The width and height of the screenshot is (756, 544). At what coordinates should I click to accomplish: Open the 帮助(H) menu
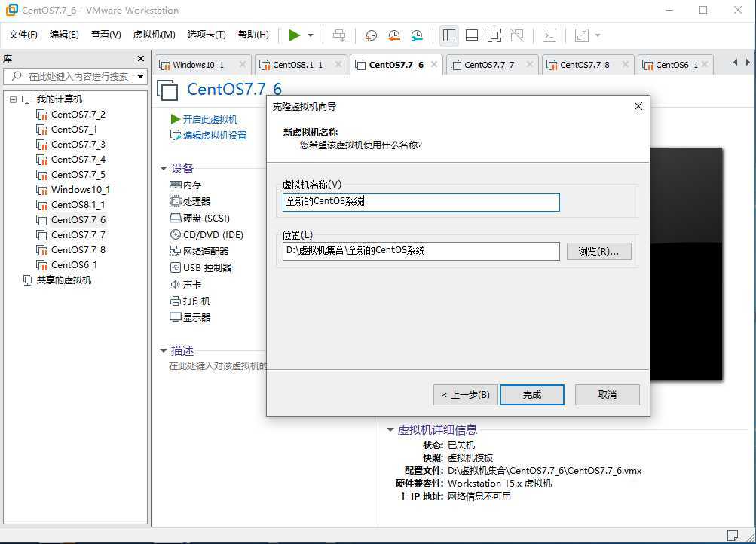pyautogui.click(x=253, y=34)
